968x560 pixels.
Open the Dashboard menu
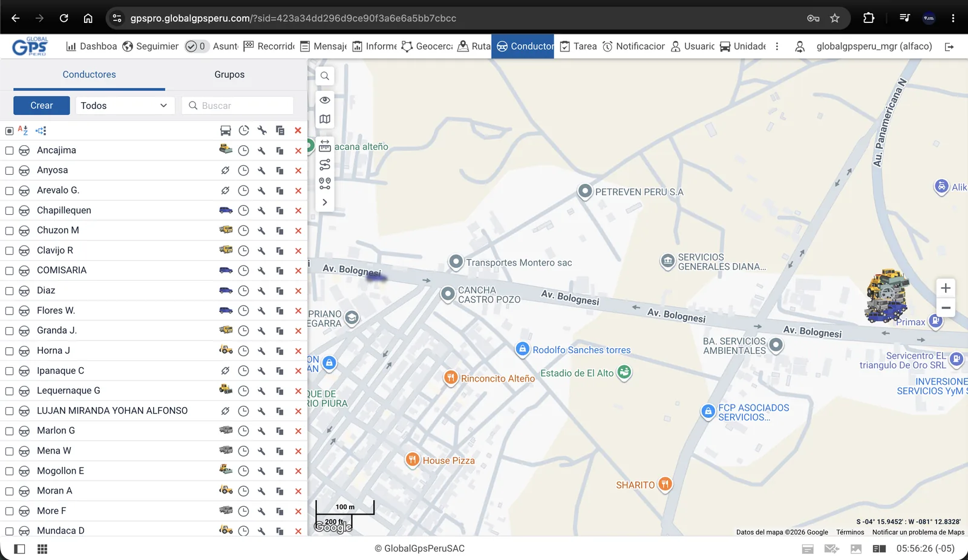pyautogui.click(x=91, y=47)
